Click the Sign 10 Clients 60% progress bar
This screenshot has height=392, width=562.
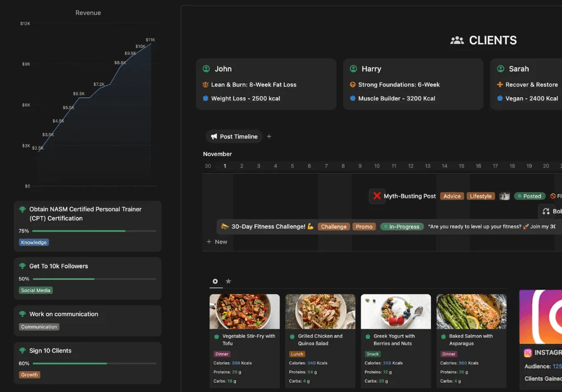(94, 363)
